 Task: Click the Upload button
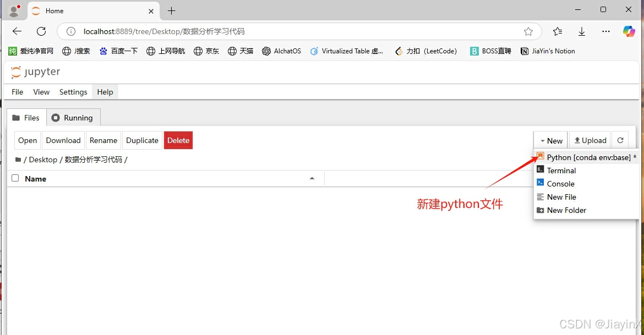pyautogui.click(x=590, y=140)
